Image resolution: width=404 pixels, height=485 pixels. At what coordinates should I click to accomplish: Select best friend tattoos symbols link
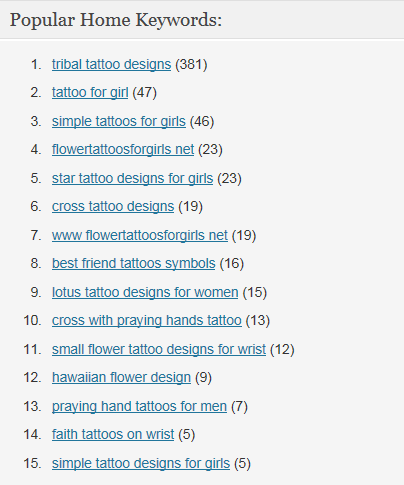[134, 263]
